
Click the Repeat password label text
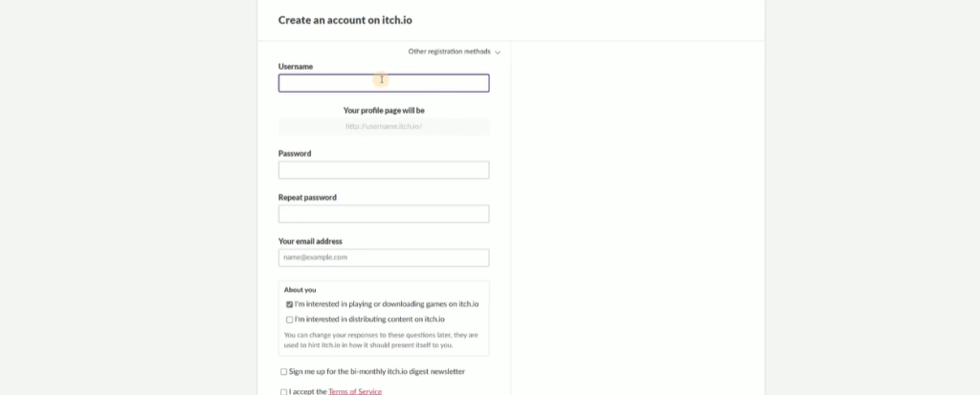307,197
